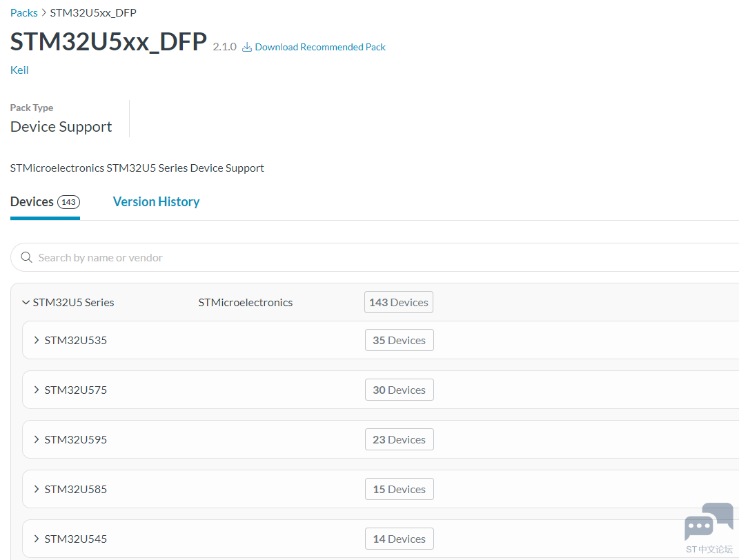Expand the STM32U545 row
Viewport: 739px width, 560px height.
coord(37,539)
